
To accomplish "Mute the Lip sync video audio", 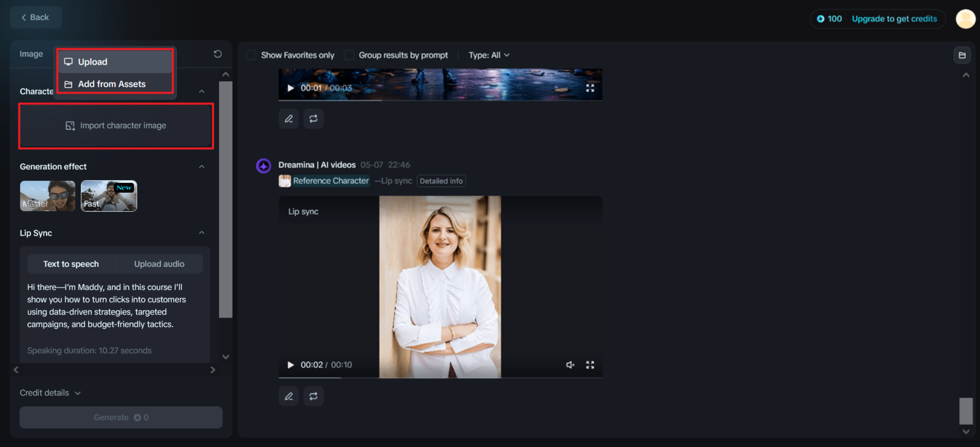I will (569, 365).
